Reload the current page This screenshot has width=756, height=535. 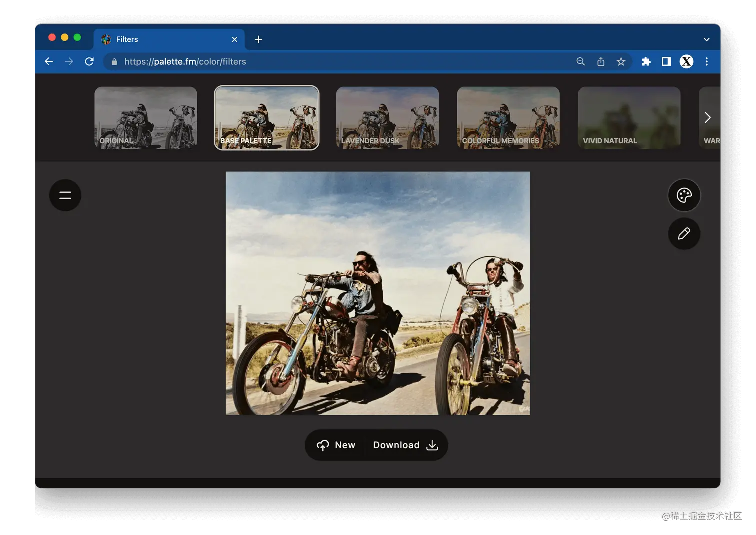(89, 61)
